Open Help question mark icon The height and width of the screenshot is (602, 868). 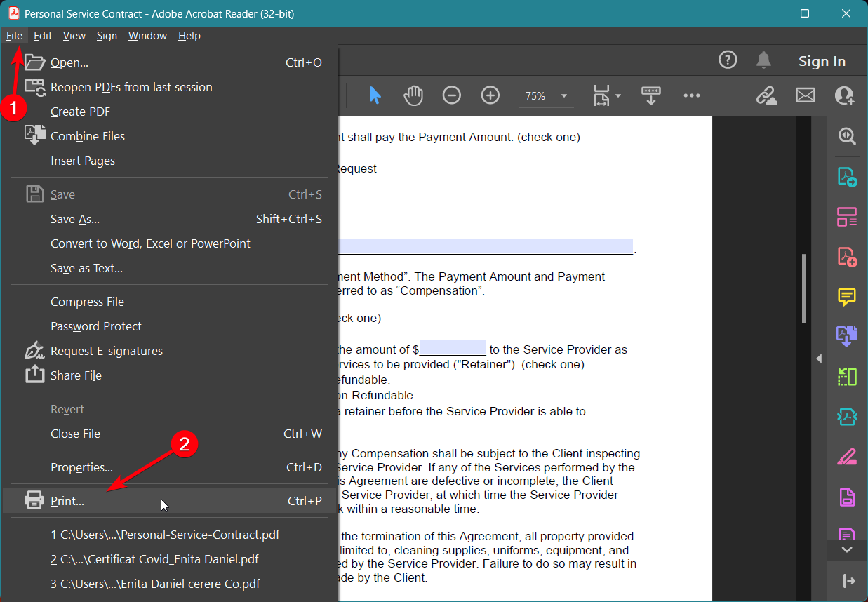coord(728,60)
